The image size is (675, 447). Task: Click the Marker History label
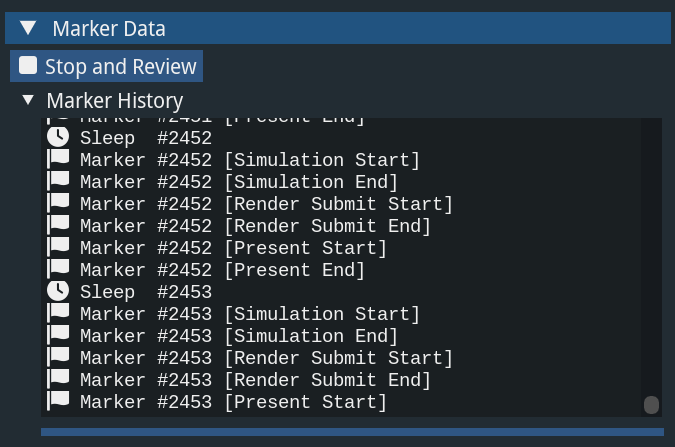(x=115, y=100)
